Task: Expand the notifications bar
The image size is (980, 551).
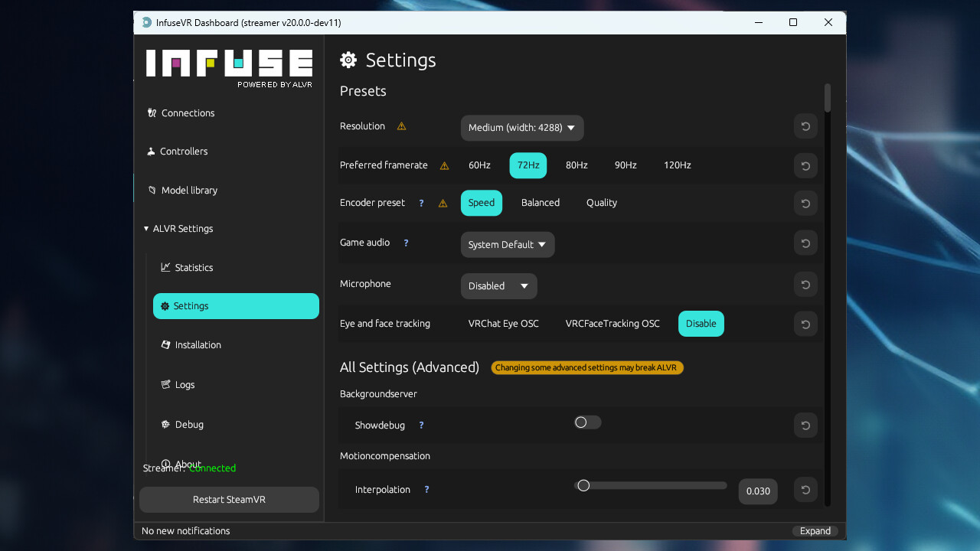Action: tap(815, 531)
